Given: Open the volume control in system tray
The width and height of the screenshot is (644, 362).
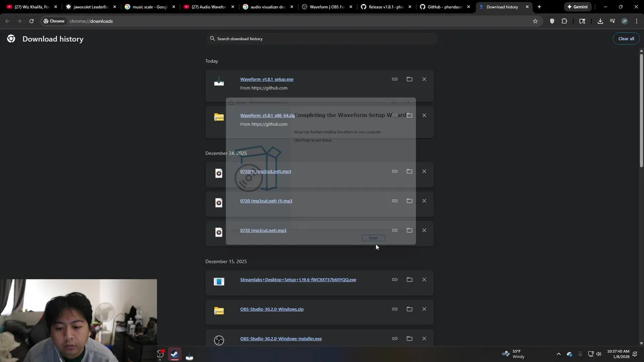Looking at the screenshot, I should 599,354.
